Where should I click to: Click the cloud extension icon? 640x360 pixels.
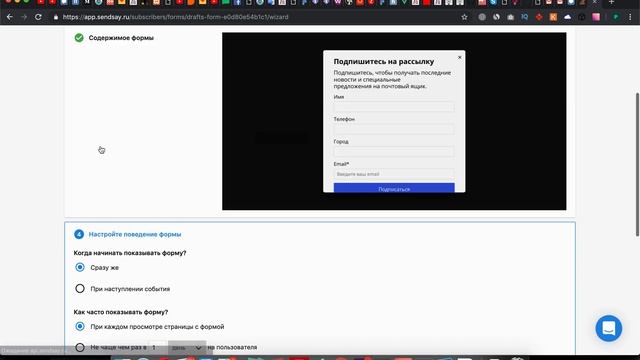click(x=567, y=17)
